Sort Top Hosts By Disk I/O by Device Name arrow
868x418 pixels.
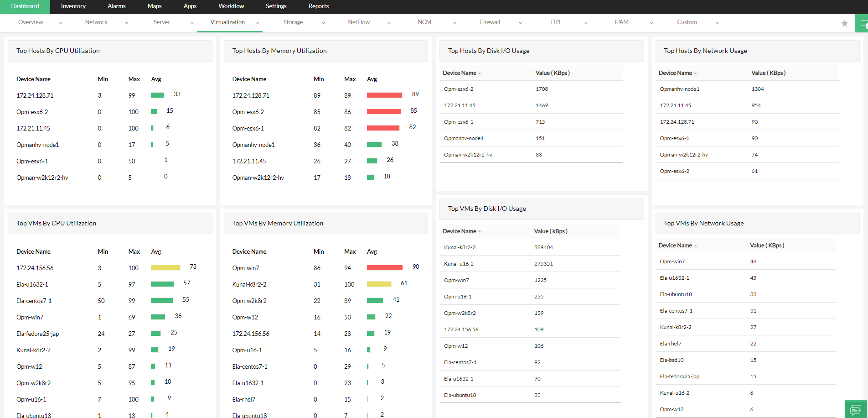click(x=480, y=73)
